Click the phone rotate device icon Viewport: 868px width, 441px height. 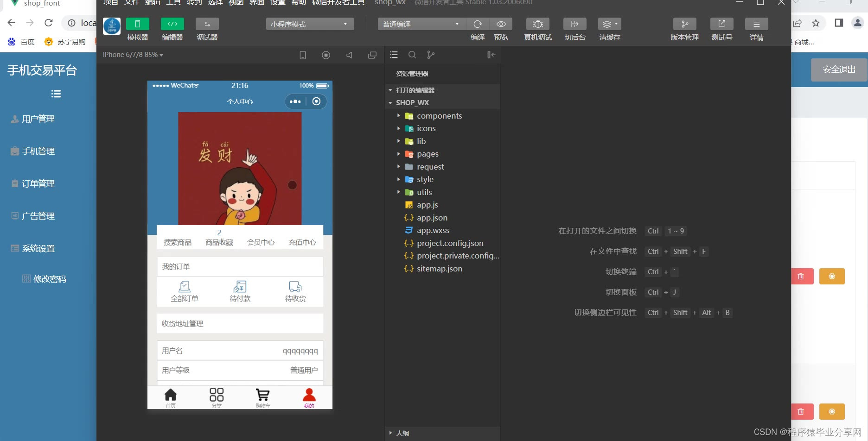click(303, 55)
